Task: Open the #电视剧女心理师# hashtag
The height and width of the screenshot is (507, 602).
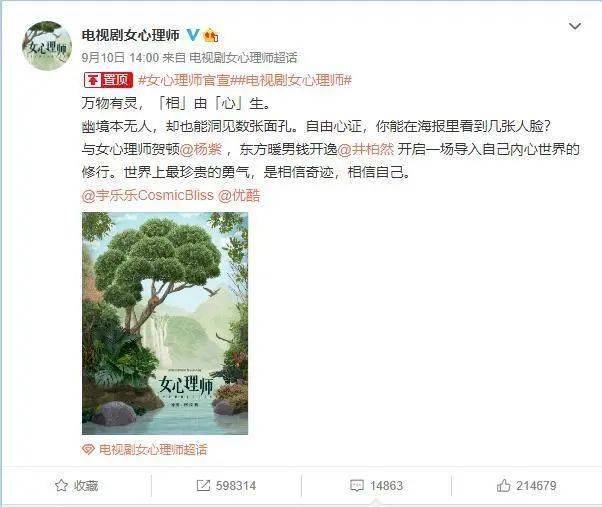Action: [291, 80]
